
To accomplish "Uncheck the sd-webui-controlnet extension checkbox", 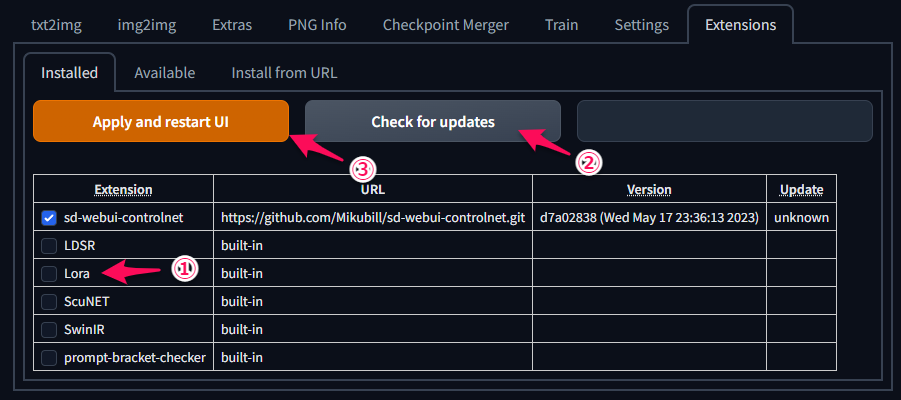I will coord(49,218).
